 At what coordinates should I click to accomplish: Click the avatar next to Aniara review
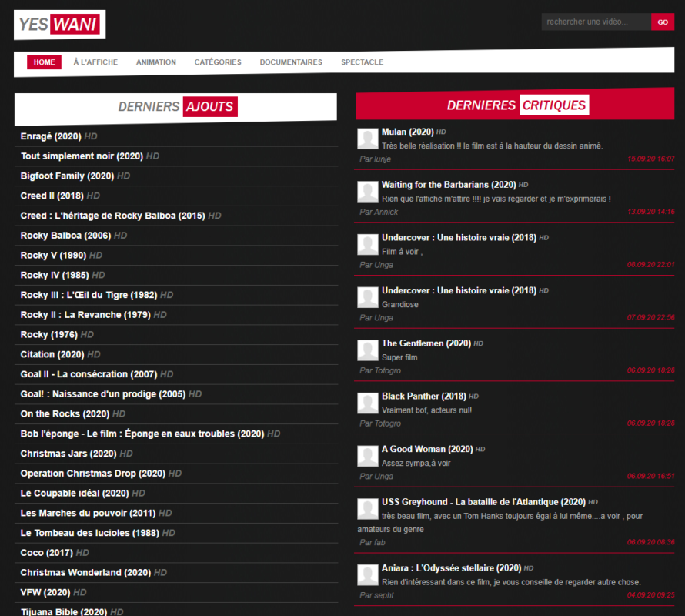coord(367,575)
